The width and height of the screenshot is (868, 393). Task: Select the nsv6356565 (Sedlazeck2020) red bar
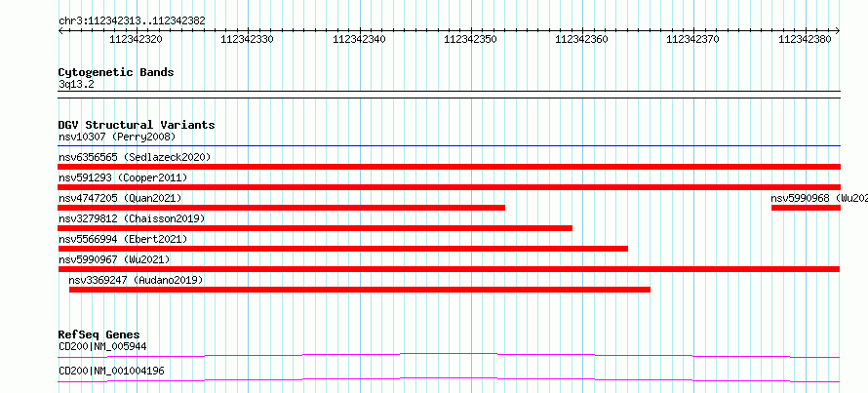point(450,167)
